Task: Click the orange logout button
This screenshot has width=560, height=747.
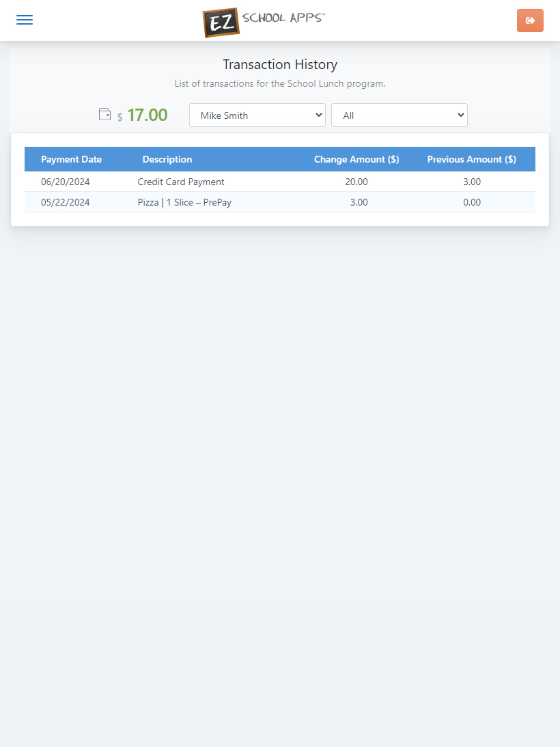Action: tap(530, 21)
